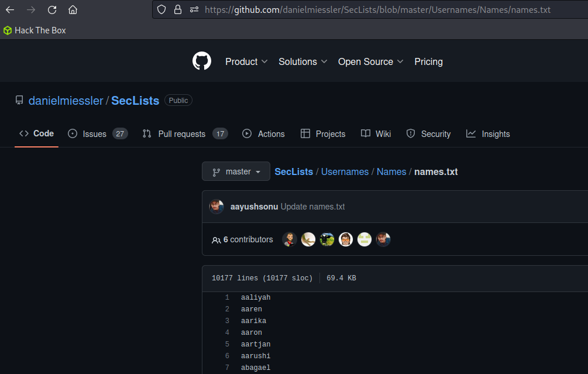The width and height of the screenshot is (588, 374).
Task: Select line number 1
Action: (x=227, y=297)
